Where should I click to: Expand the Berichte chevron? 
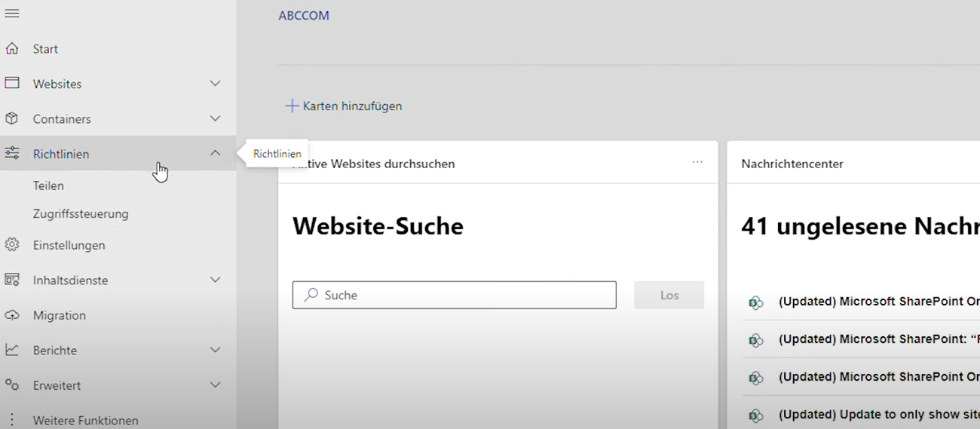(x=216, y=350)
